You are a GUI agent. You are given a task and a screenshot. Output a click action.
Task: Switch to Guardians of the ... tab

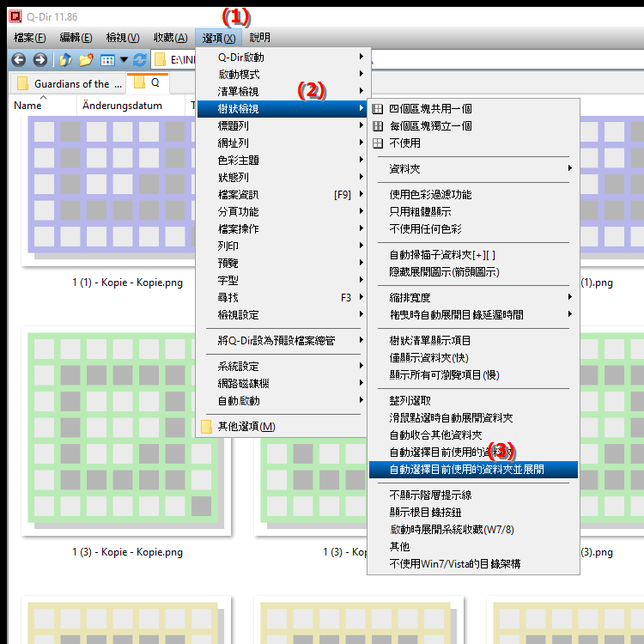pyautogui.click(x=68, y=84)
